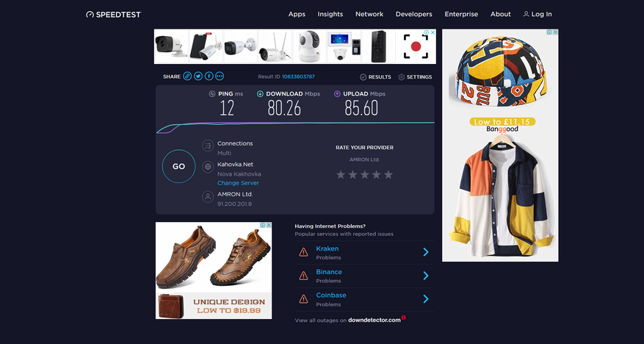Click the Settings gear icon

(402, 77)
